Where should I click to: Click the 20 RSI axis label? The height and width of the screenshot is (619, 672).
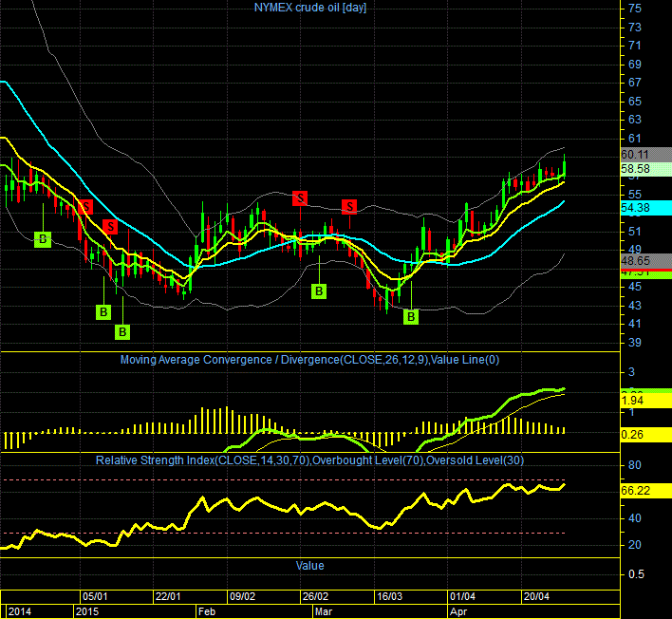[x=635, y=545]
